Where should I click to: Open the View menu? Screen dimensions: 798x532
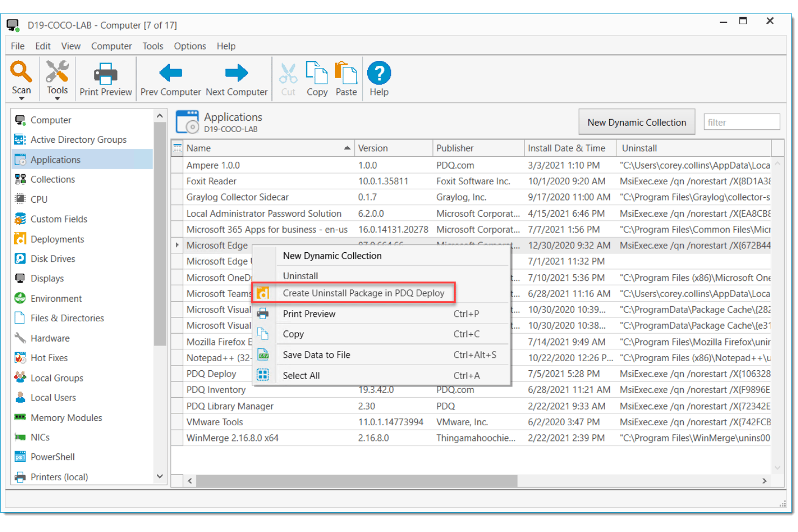[x=71, y=46]
